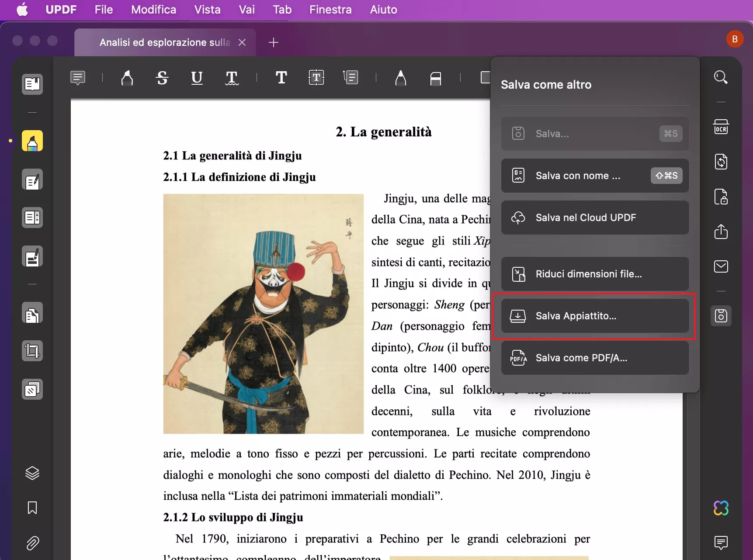Viewport: 753px width, 560px height.
Task: Open the Fill & Sign form tool
Action: click(x=32, y=256)
